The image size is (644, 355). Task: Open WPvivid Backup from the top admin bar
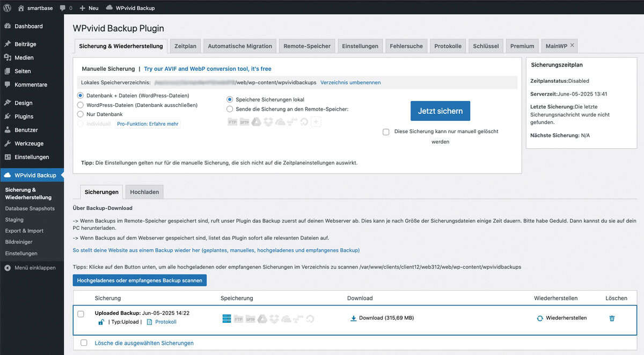click(x=130, y=8)
